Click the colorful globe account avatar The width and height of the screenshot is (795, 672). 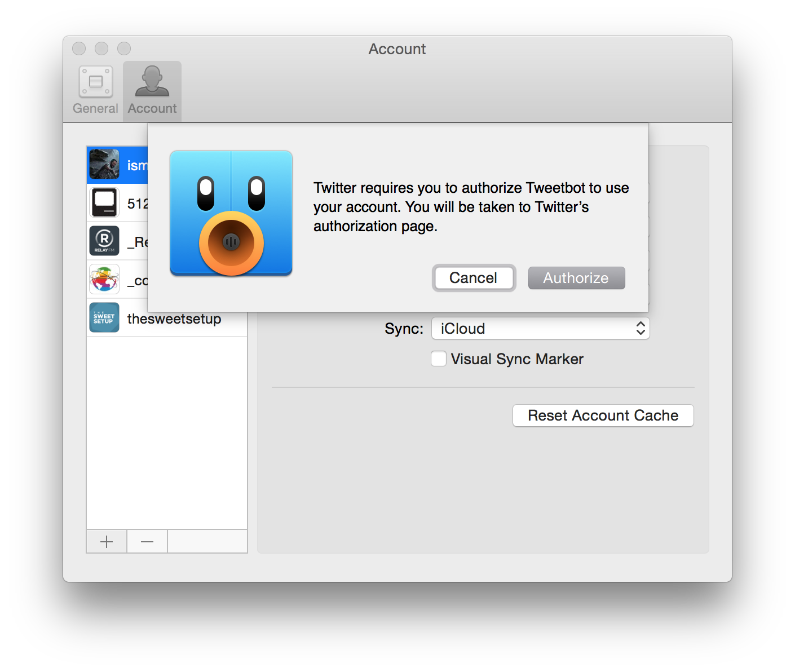(x=104, y=279)
